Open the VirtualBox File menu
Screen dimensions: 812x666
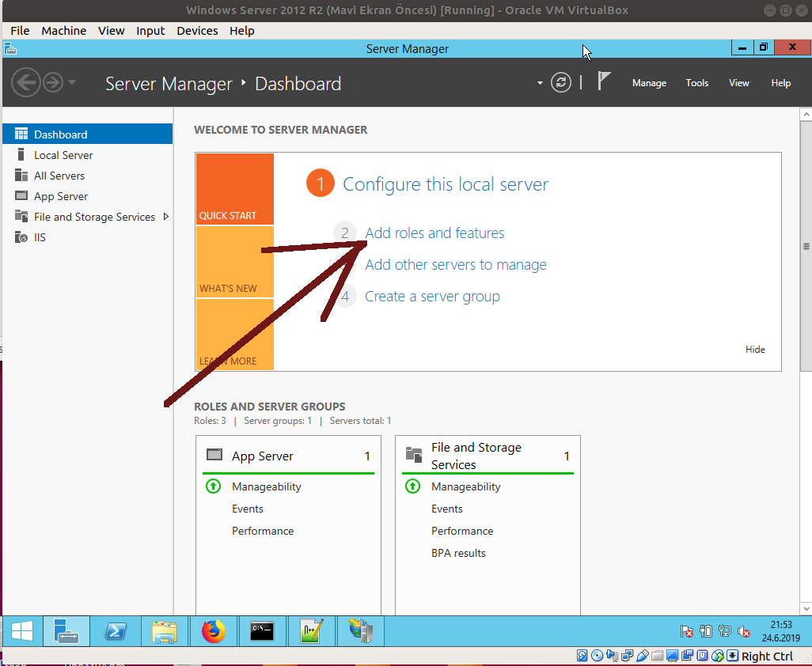(21, 31)
